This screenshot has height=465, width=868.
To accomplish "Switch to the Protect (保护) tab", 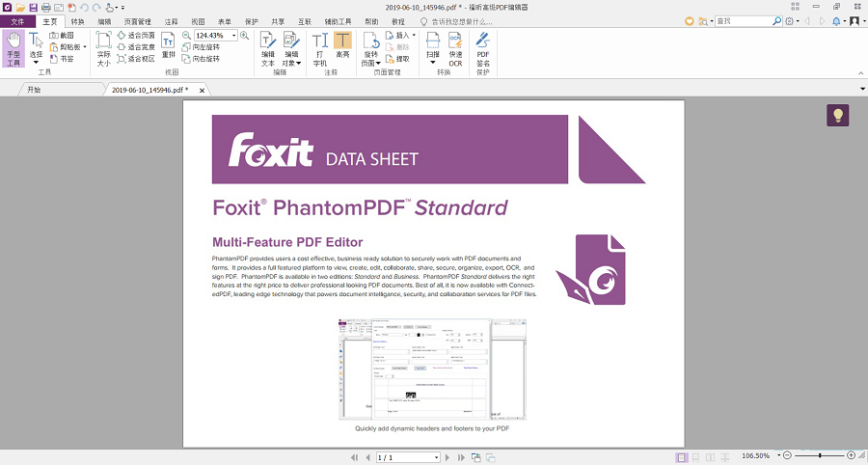I will [x=252, y=21].
